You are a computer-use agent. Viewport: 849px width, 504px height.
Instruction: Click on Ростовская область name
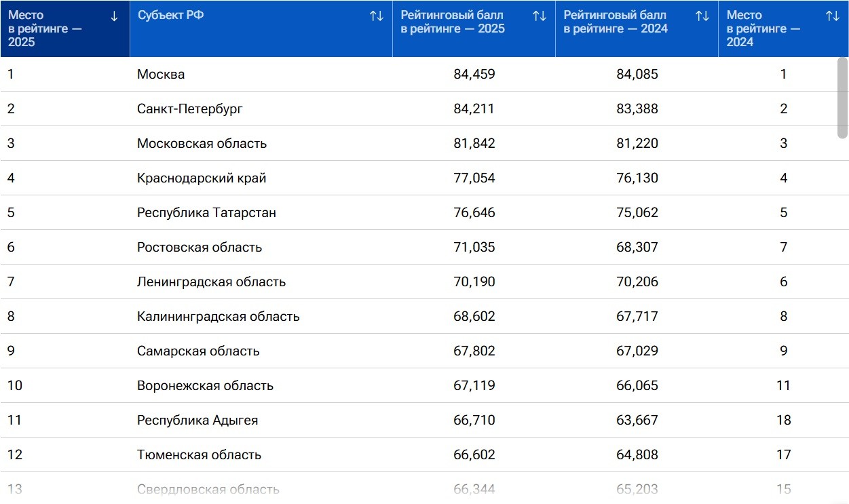coord(200,248)
